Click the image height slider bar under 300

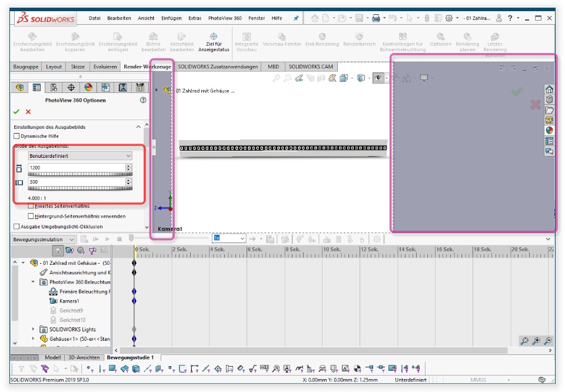(x=80, y=188)
